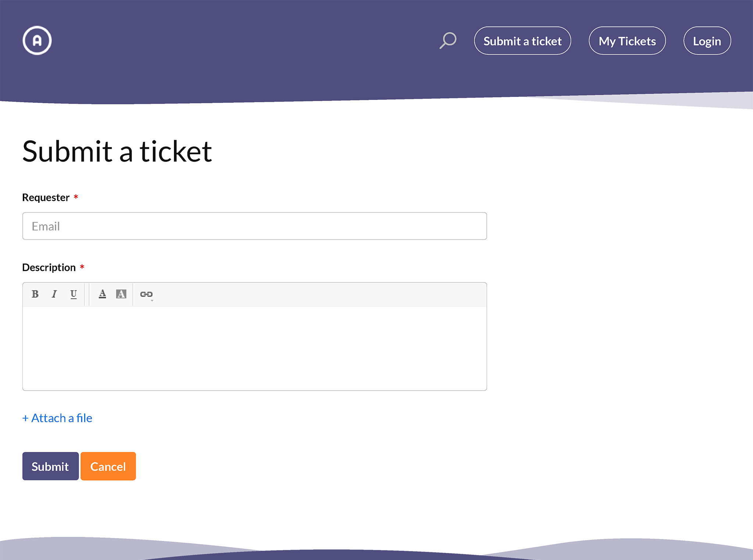Submit the ticket form

50,466
